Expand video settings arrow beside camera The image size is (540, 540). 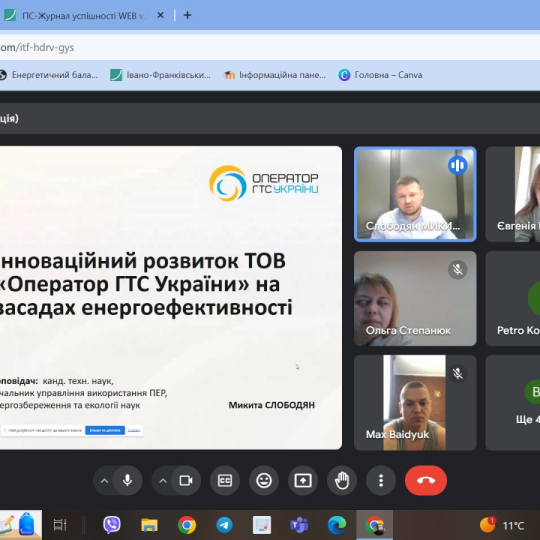(x=163, y=481)
